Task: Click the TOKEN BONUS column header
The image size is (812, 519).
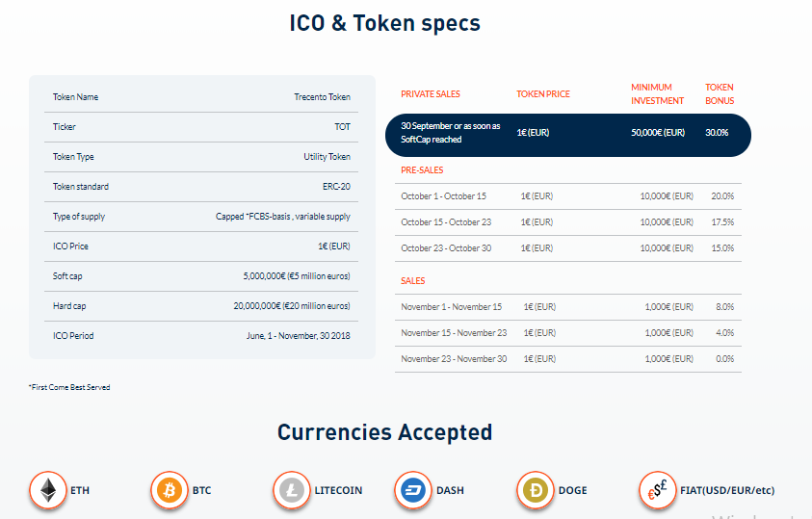Action: point(720,94)
